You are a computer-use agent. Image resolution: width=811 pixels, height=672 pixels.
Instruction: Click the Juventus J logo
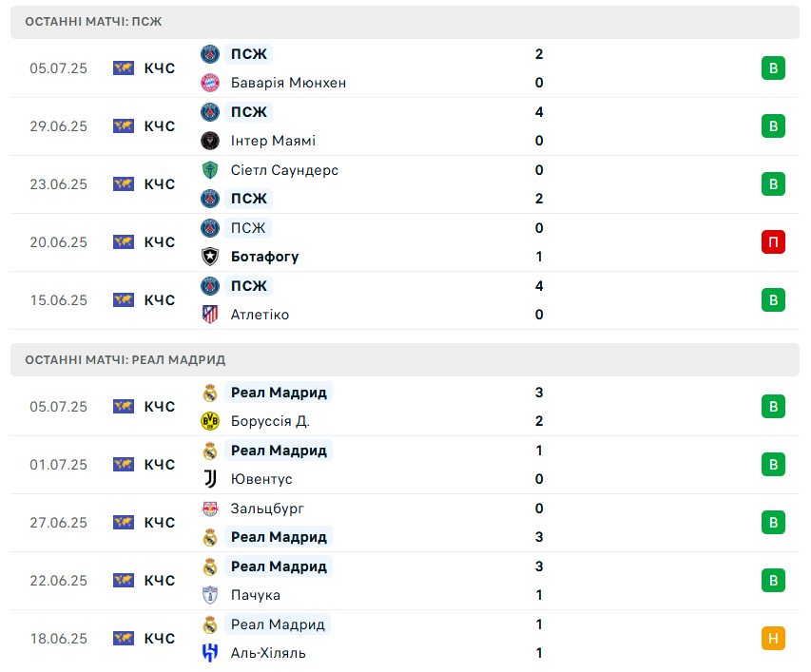pos(210,479)
